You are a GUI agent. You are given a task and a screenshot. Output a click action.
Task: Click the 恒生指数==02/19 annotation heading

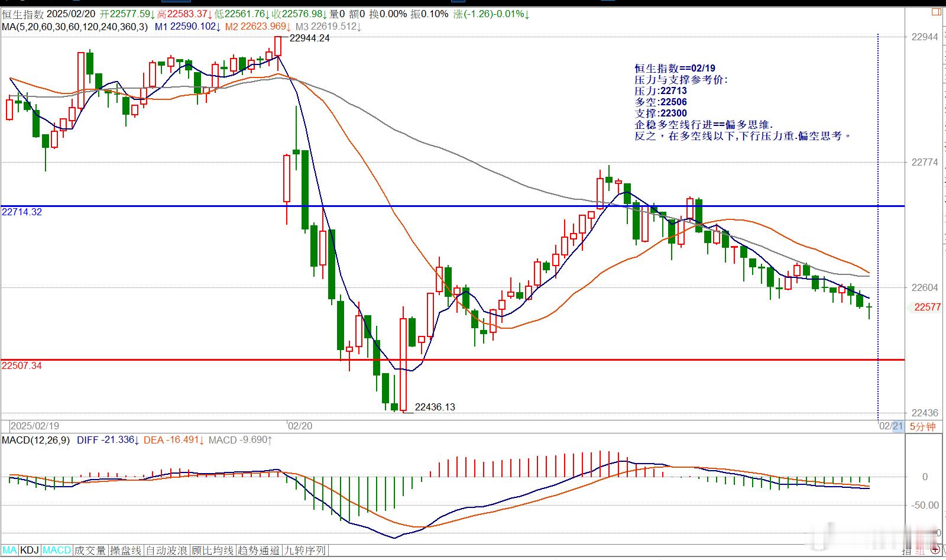(674, 69)
